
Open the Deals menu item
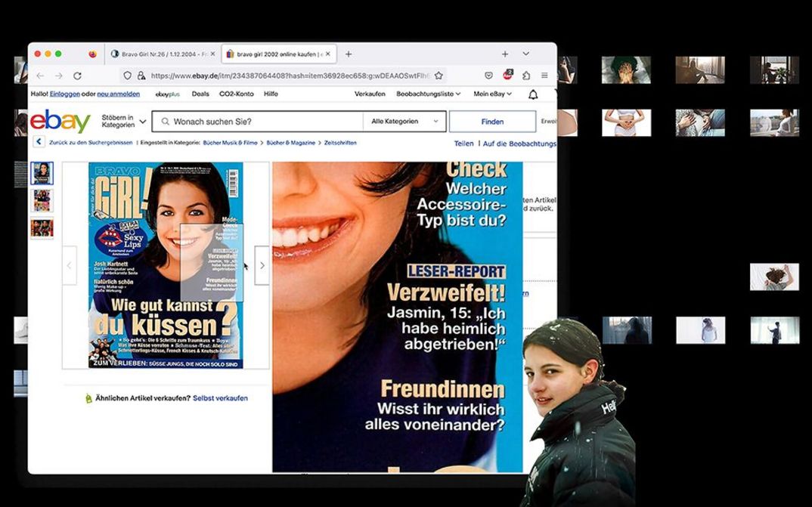[200, 94]
